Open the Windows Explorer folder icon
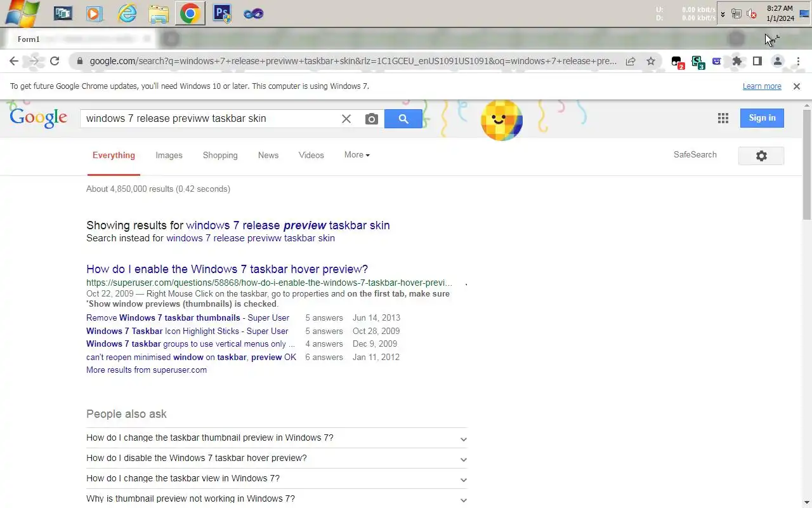 tap(159, 13)
